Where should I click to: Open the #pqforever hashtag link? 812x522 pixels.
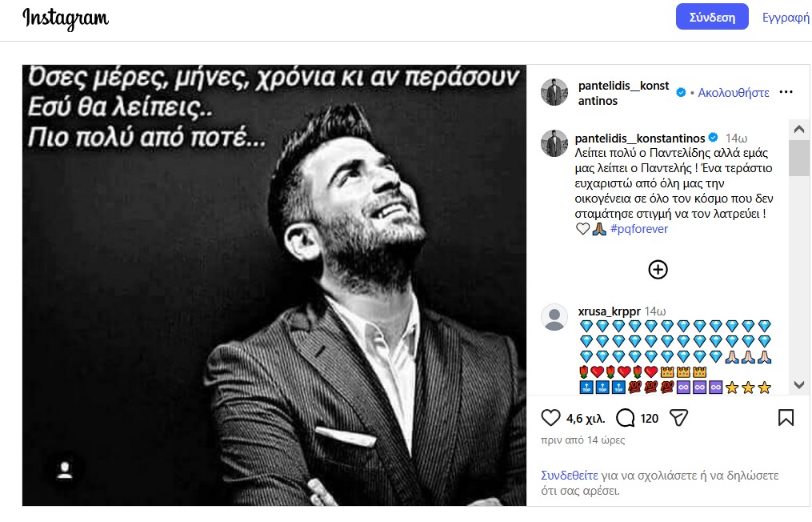639,229
